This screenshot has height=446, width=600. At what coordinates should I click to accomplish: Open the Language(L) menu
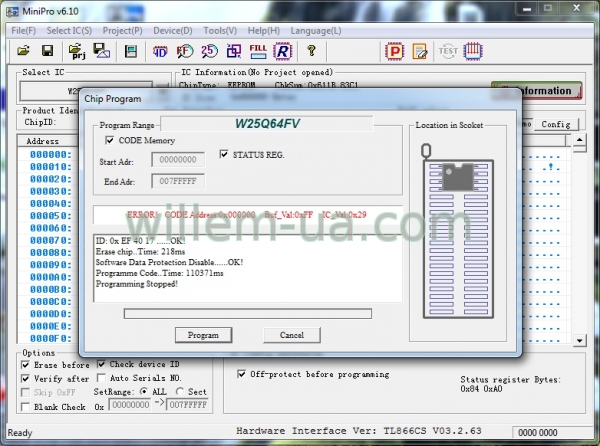pyautogui.click(x=316, y=31)
